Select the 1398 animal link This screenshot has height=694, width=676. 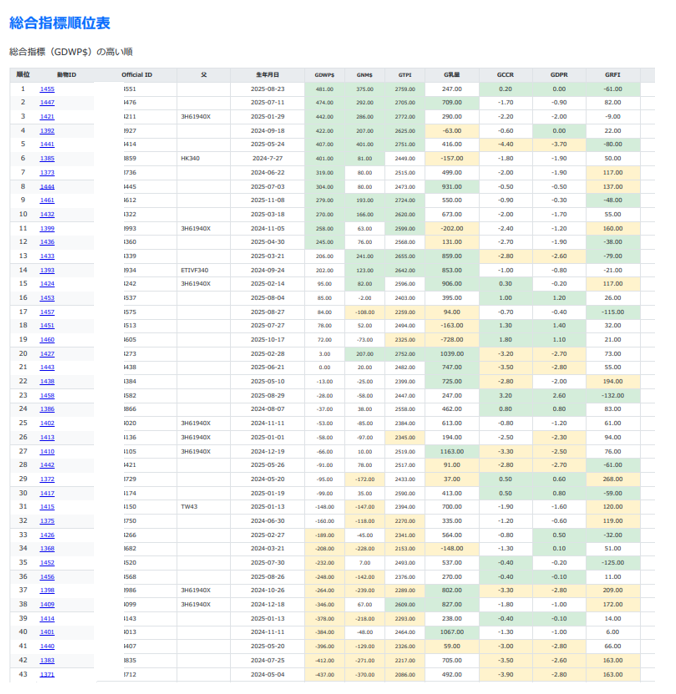point(47,590)
